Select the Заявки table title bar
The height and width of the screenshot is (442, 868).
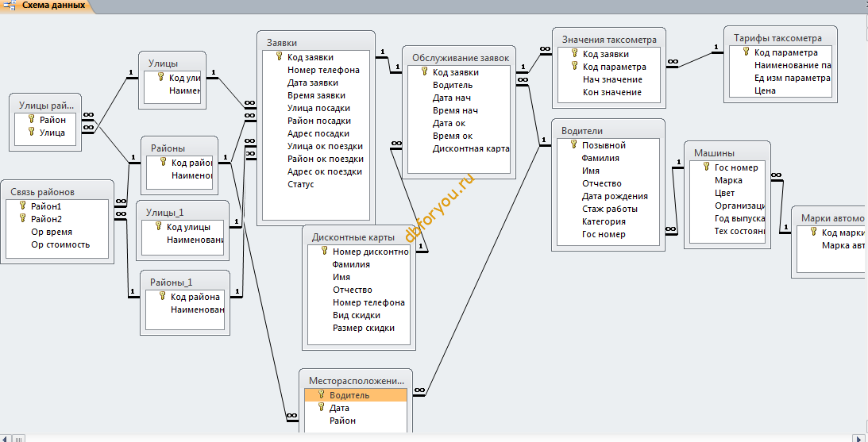click(x=315, y=42)
